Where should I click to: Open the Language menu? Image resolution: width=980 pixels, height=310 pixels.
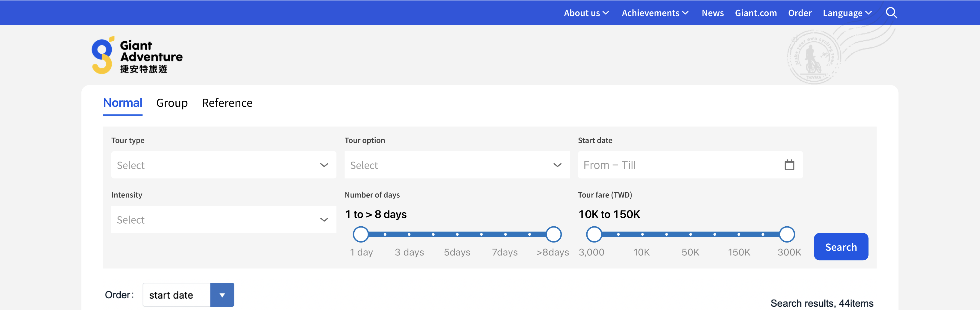[x=847, y=13]
